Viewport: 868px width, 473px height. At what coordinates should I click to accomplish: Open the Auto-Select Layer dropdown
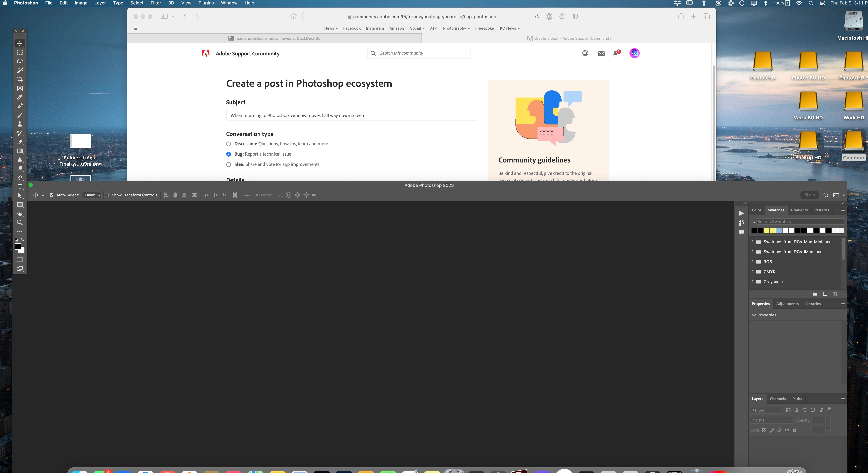(x=92, y=195)
